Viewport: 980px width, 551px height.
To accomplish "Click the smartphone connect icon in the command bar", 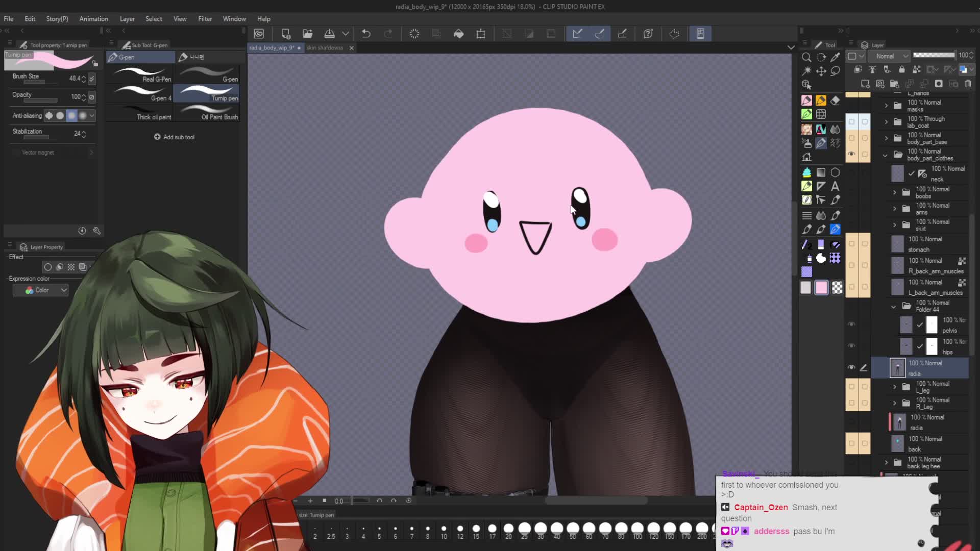I will point(700,34).
